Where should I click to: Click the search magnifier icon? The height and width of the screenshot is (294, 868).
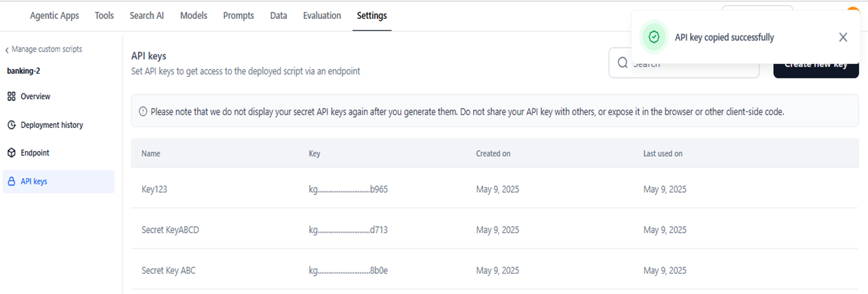[x=622, y=63]
